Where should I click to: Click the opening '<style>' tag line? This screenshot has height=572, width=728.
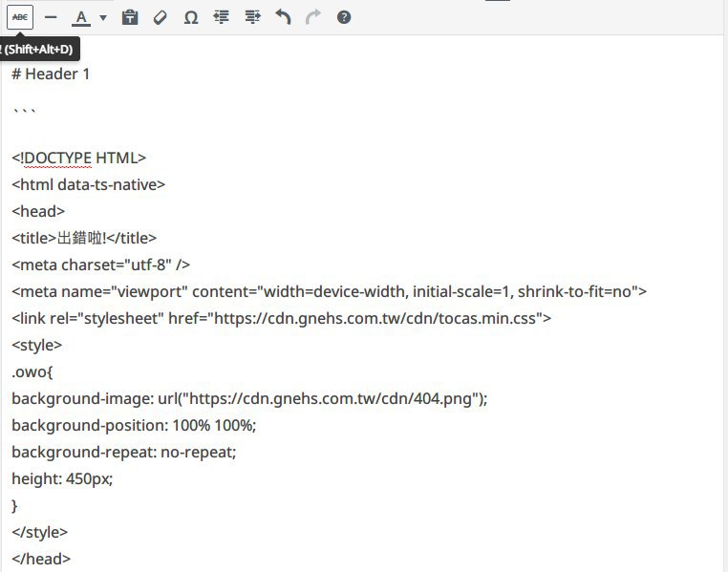pyautogui.click(x=36, y=345)
